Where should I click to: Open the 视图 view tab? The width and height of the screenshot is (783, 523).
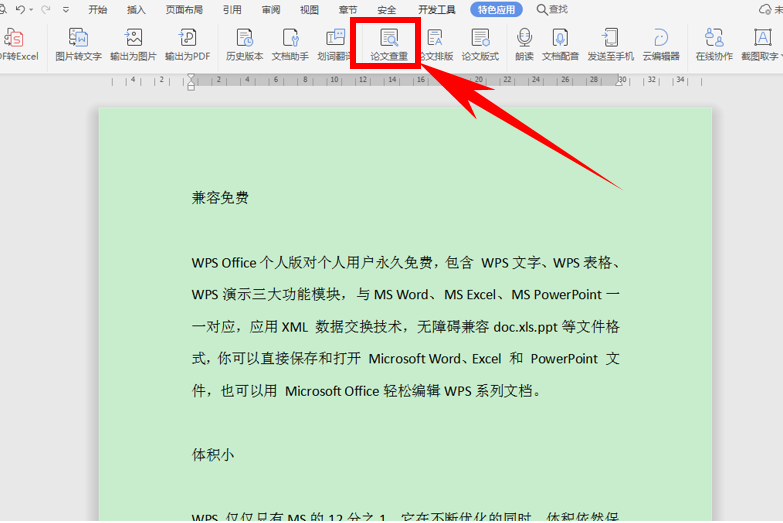[x=309, y=9]
